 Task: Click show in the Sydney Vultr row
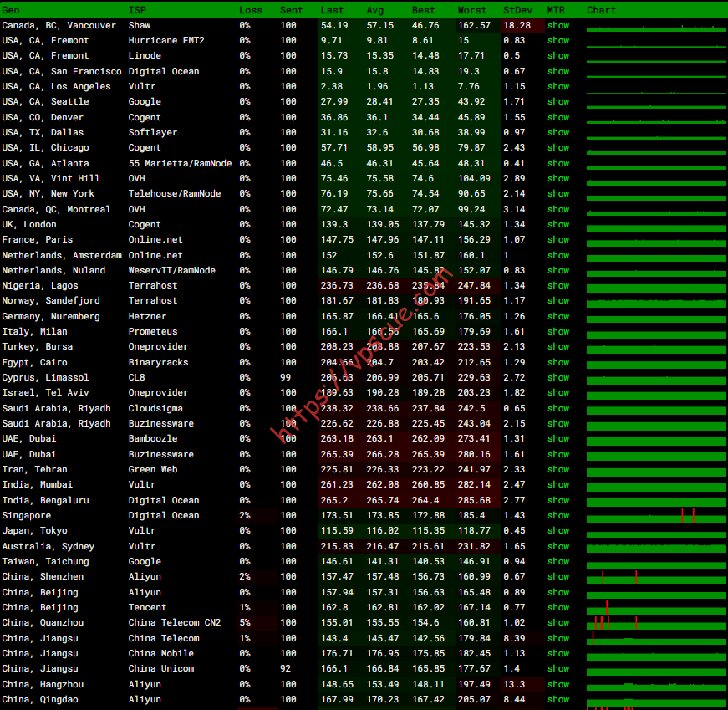click(x=558, y=546)
